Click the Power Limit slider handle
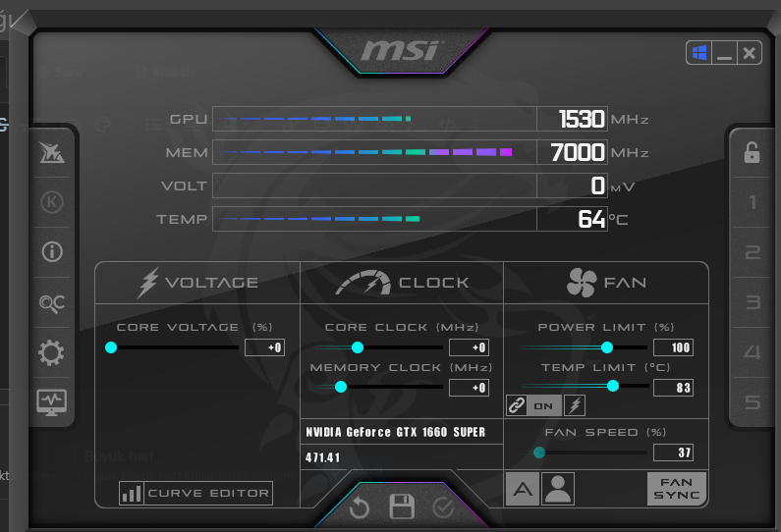 (607, 347)
